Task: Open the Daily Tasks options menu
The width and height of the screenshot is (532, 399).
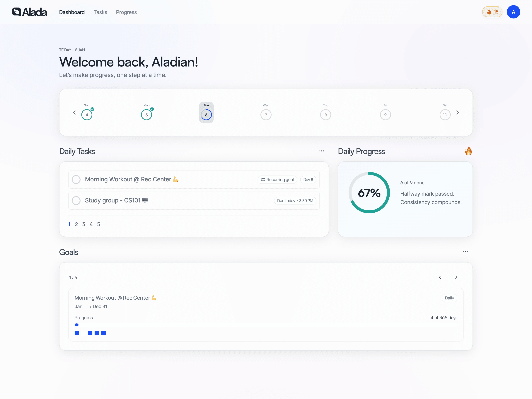Action: pos(322,151)
